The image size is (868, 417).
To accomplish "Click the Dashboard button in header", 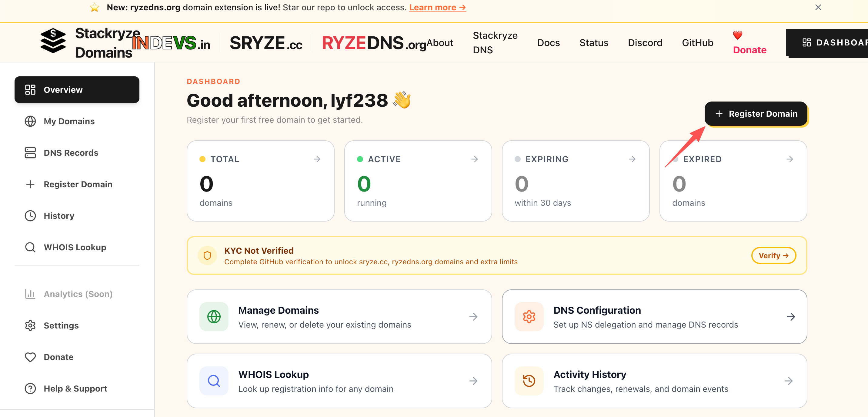I will pos(827,43).
